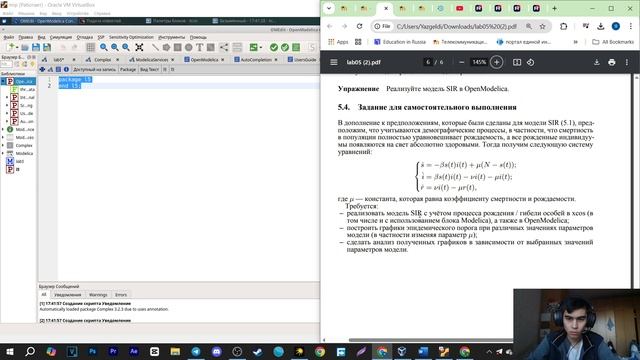The width and height of the screenshot is (640, 360).
Task: Select the line shape tool
Action: pos(155,47)
